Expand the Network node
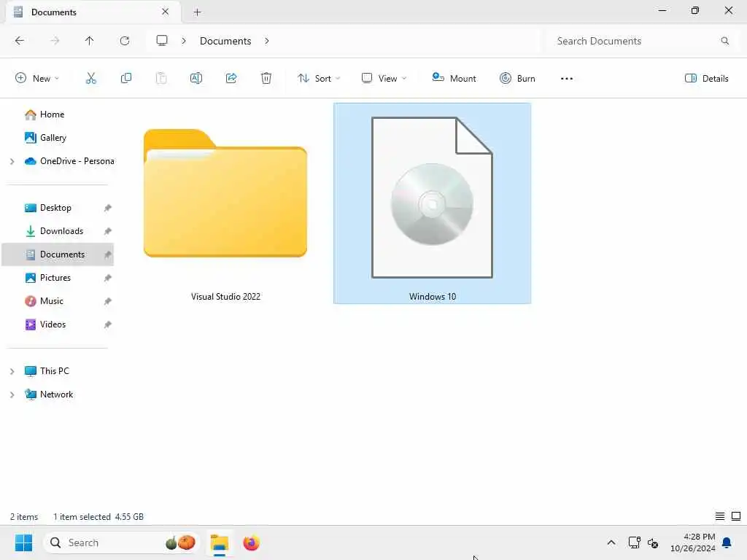This screenshot has width=747, height=560. [12, 394]
